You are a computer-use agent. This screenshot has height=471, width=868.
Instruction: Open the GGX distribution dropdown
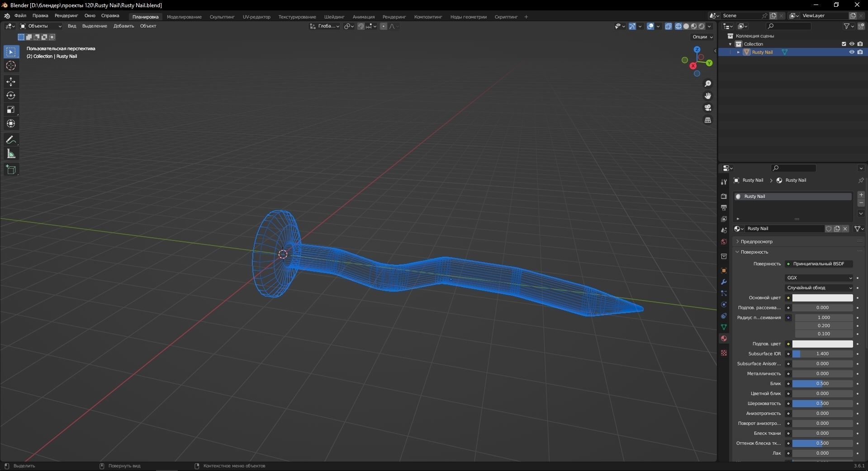(819, 278)
